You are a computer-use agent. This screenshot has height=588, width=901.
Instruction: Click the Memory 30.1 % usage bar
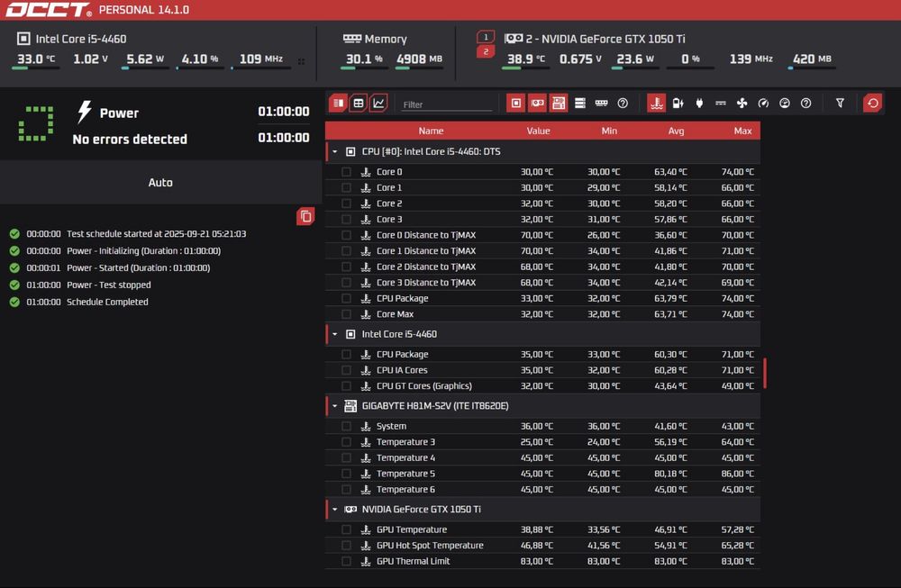tap(364, 68)
